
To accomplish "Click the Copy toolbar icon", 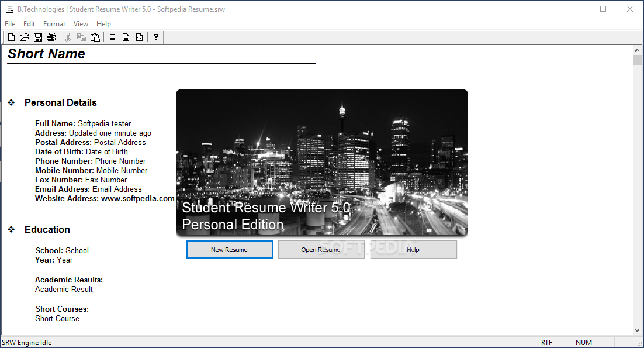I will (x=81, y=37).
